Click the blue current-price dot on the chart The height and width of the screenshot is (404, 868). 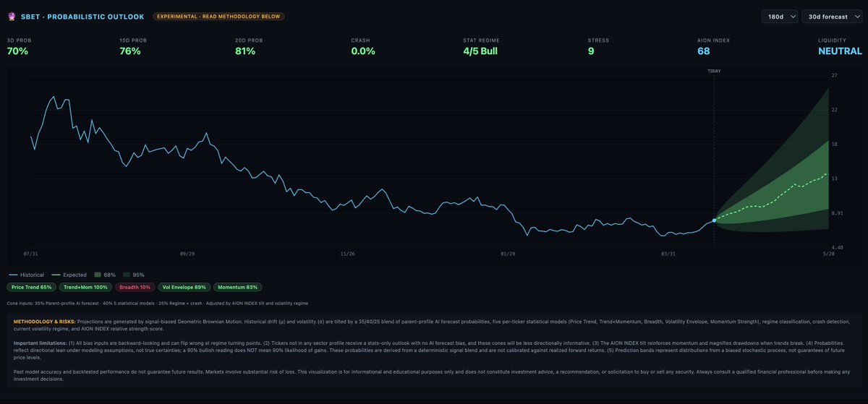tap(714, 220)
